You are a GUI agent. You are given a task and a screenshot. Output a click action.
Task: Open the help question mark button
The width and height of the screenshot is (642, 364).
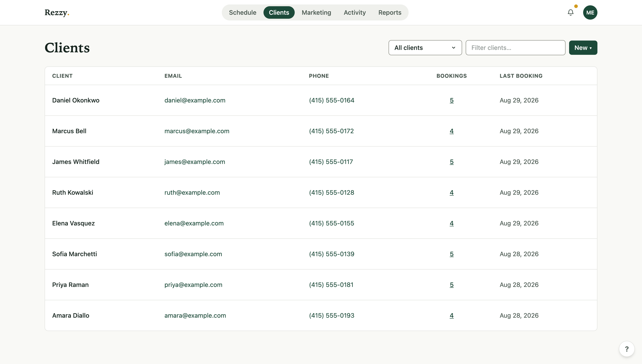pyautogui.click(x=626, y=349)
